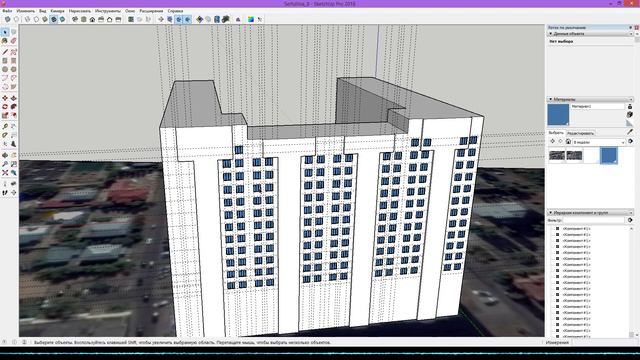Enable Hidden Line face style
Screen dimensions: 640x360
(x=36, y=19)
